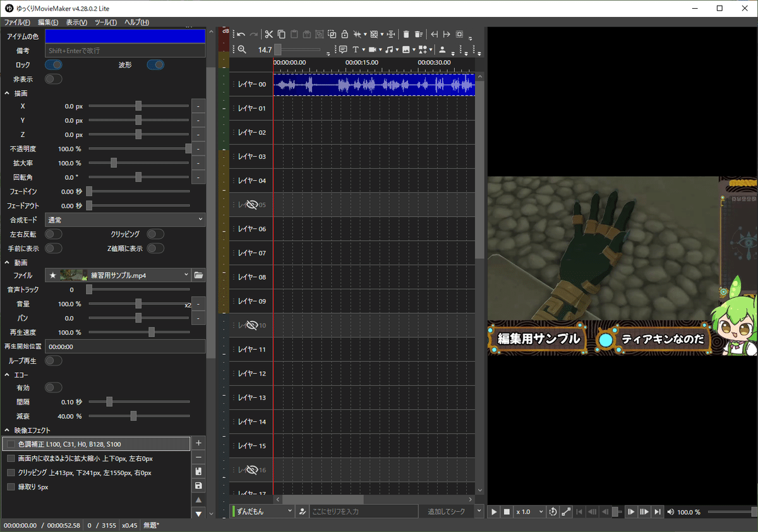Collapse the エコー section
Screen dimensions: 758x532
click(x=7, y=375)
